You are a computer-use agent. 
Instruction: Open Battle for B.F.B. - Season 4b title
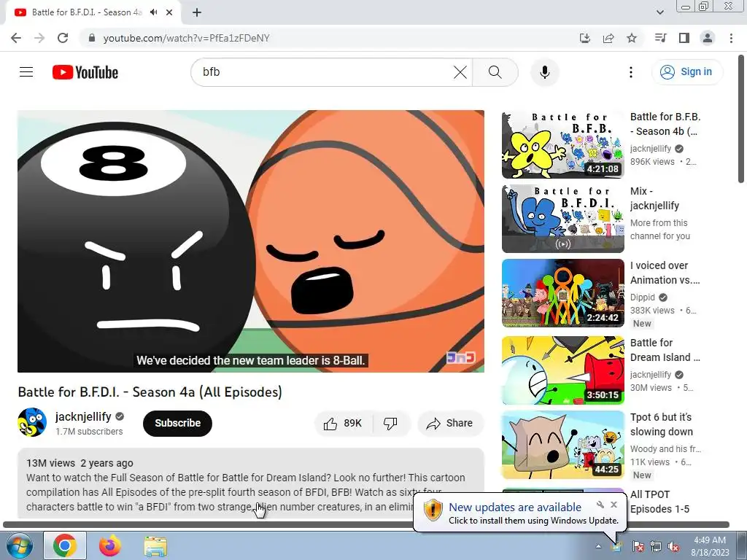pyautogui.click(x=665, y=124)
